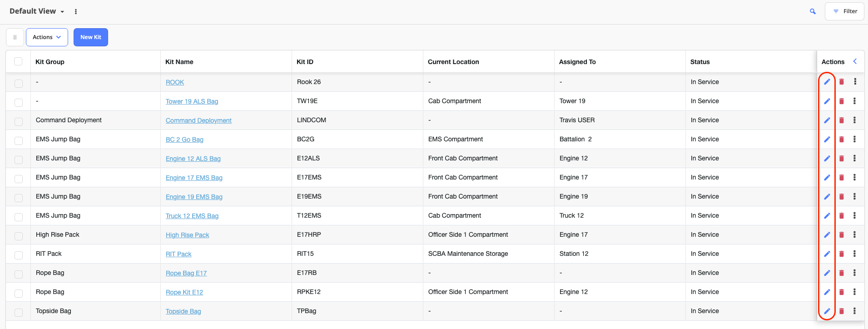The height and width of the screenshot is (329, 868).
Task: Open more options for Topside Bag
Action: click(x=854, y=311)
